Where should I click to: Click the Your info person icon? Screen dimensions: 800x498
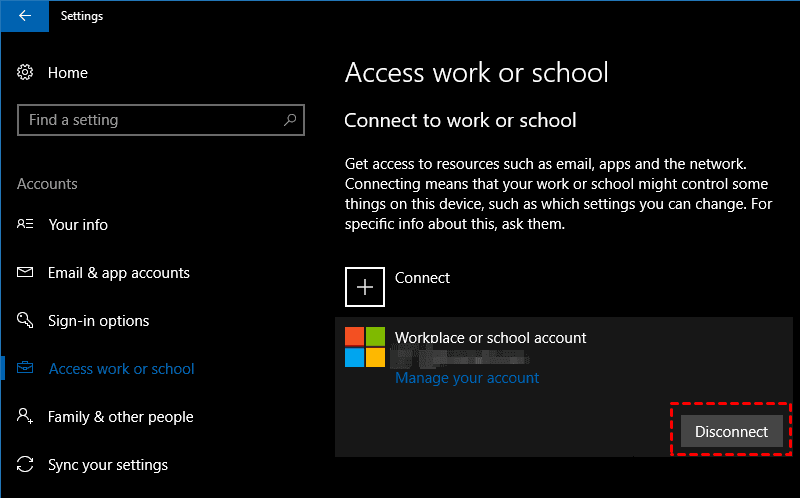(x=26, y=225)
